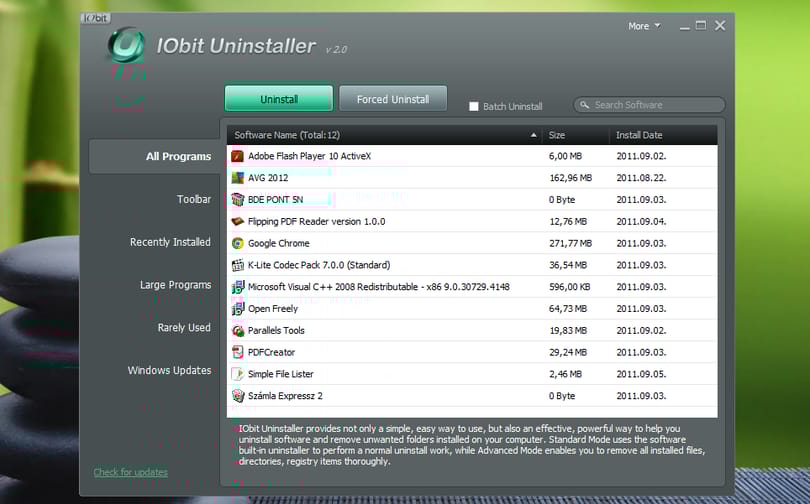This screenshot has width=810, height=504.
Task: Click the search magnifier icon
Action: click(x=584, y=105)
